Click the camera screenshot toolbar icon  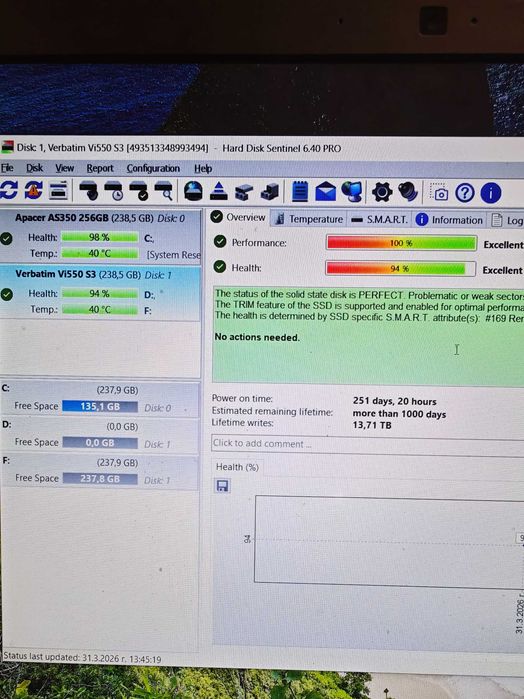(439, 192)
